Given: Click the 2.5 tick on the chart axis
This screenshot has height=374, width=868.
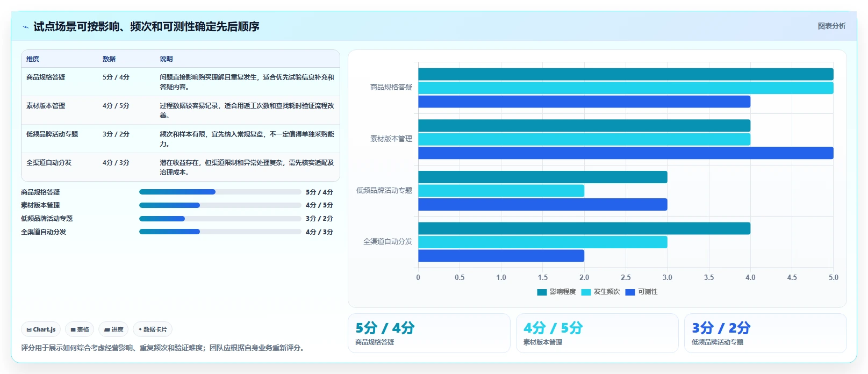Looking at the screenshot, I should 626,277.
